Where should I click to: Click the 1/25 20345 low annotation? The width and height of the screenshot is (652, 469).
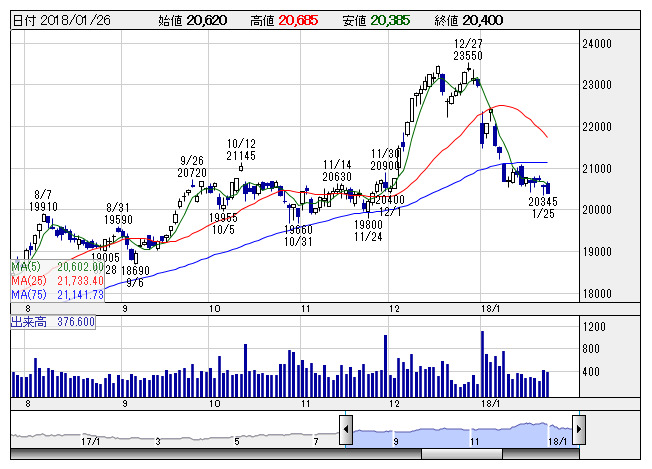coord(543,207)
